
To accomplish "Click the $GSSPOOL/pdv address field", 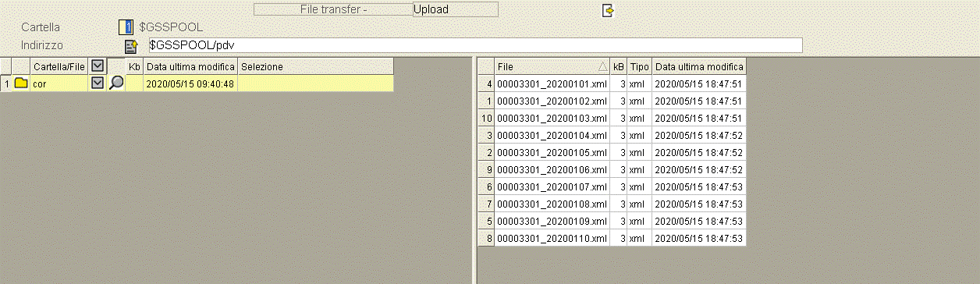I will coord(475,45).
